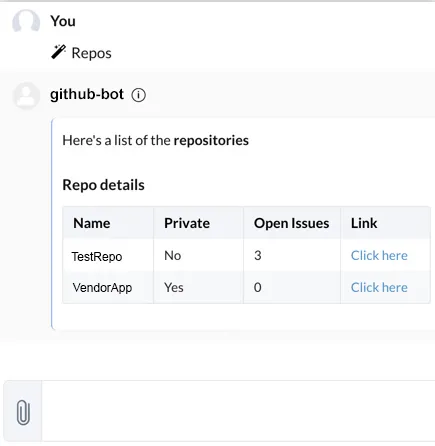This screenshot has width=435, height=446.
Task: Click the Private column header
Action: [x=187, y=223]
